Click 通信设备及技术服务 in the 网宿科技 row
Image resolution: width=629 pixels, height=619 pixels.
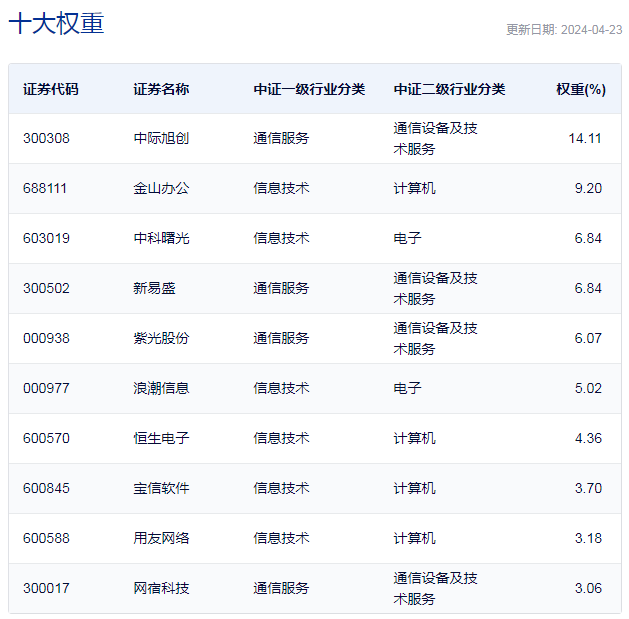436,588
